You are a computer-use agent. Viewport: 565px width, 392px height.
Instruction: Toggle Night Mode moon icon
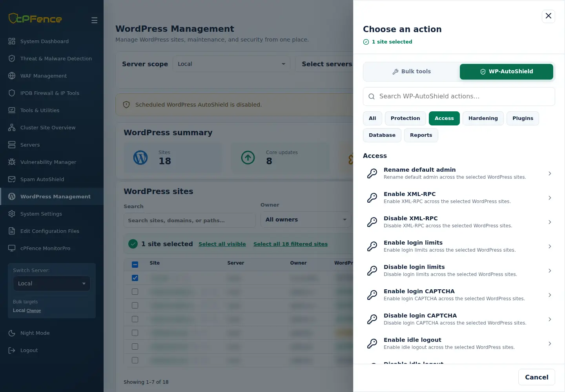click(x=12, y=333)
